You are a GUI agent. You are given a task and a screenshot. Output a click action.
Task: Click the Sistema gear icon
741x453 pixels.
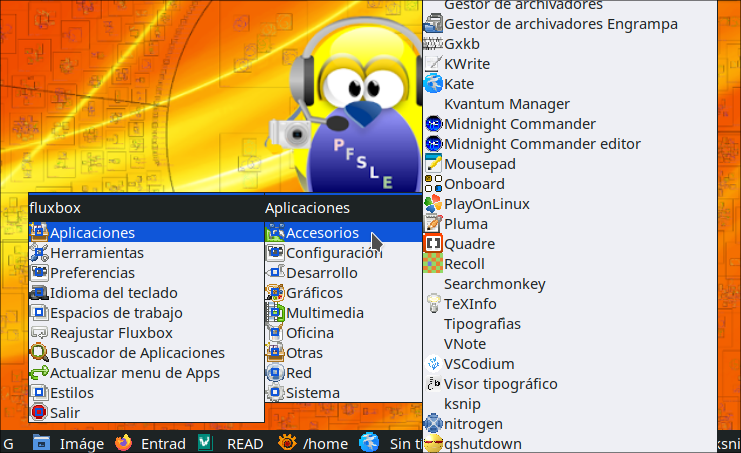point(275,393)
